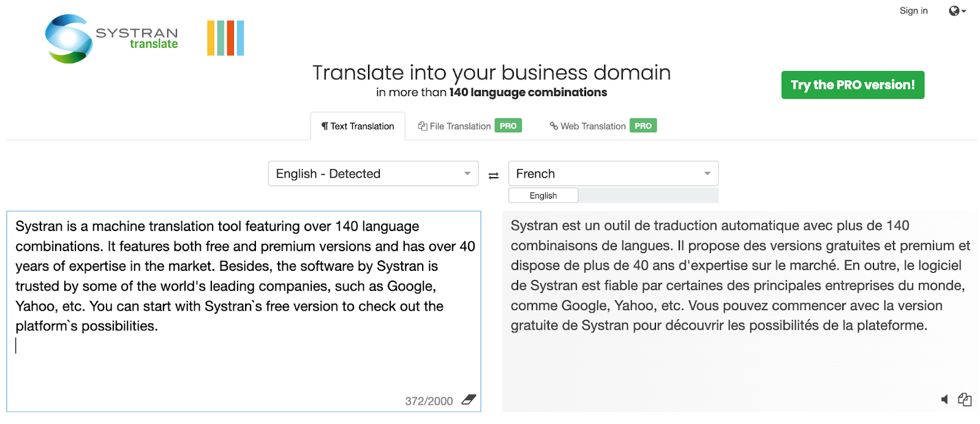
Task: Open the Web Translation tab
Action: coord(603,126)
